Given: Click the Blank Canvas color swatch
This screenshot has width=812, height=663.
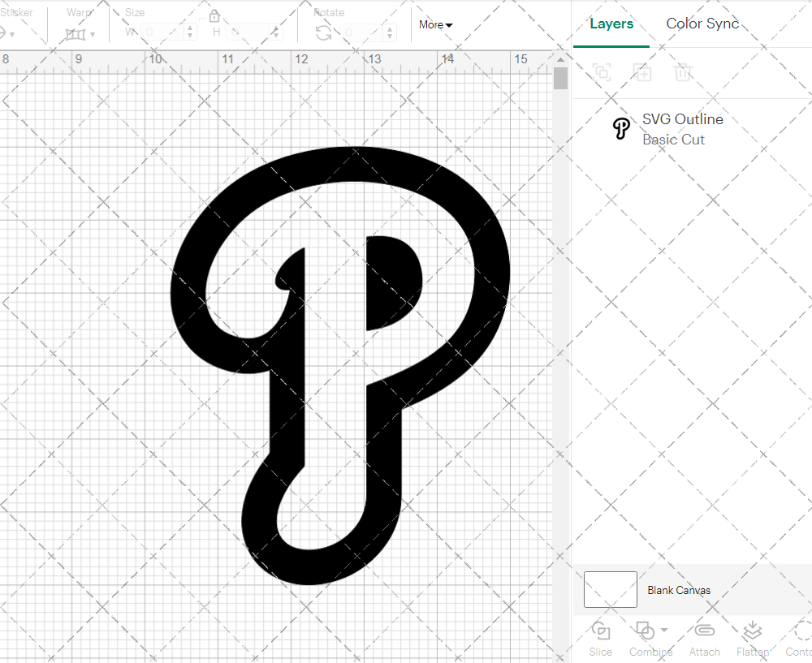Looking at the screenshot, I should point(610,590).
